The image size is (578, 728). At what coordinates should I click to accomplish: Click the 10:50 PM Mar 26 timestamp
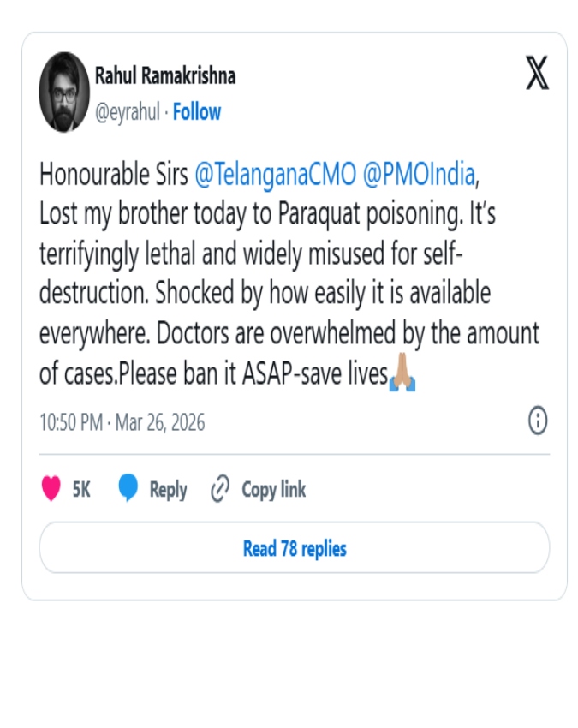point(122,422)
